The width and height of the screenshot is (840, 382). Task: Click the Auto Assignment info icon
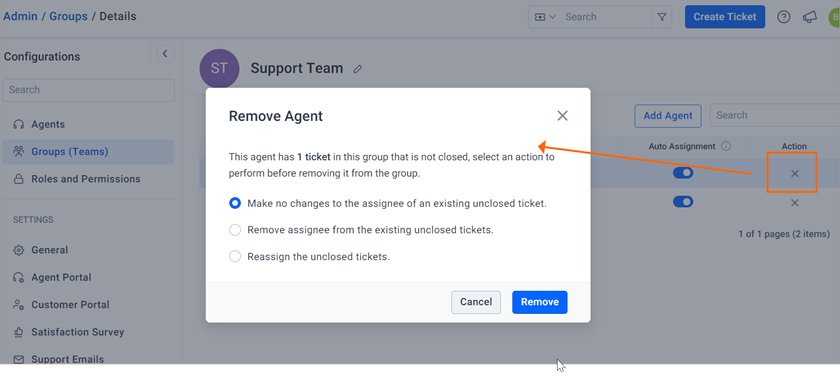click(x=726, y=146)
